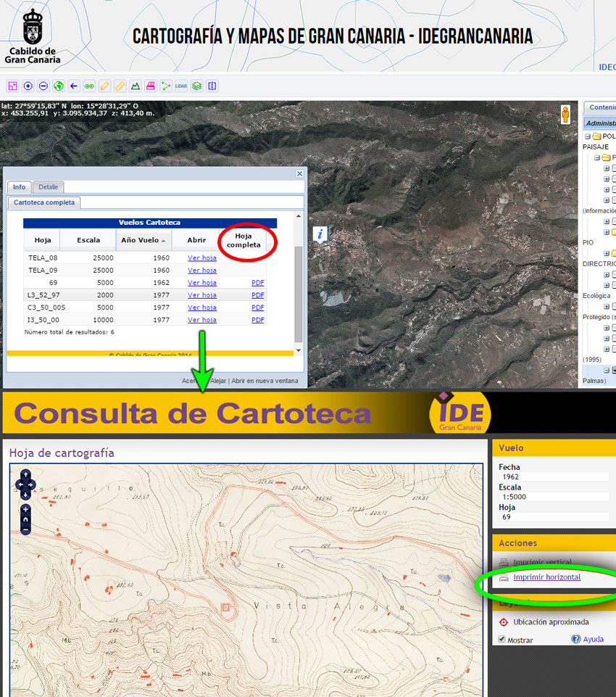Select the Cartoteca completa tab
616x697 pixels.
pos(44,202)
